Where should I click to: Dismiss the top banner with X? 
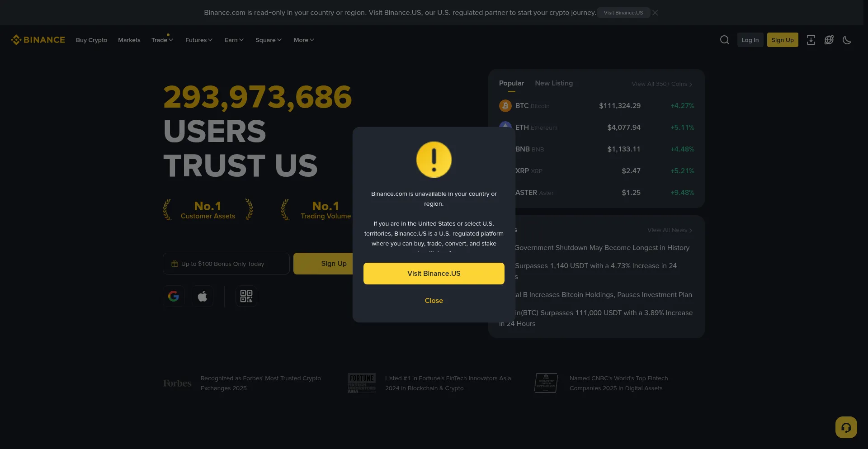pos(655,13)
